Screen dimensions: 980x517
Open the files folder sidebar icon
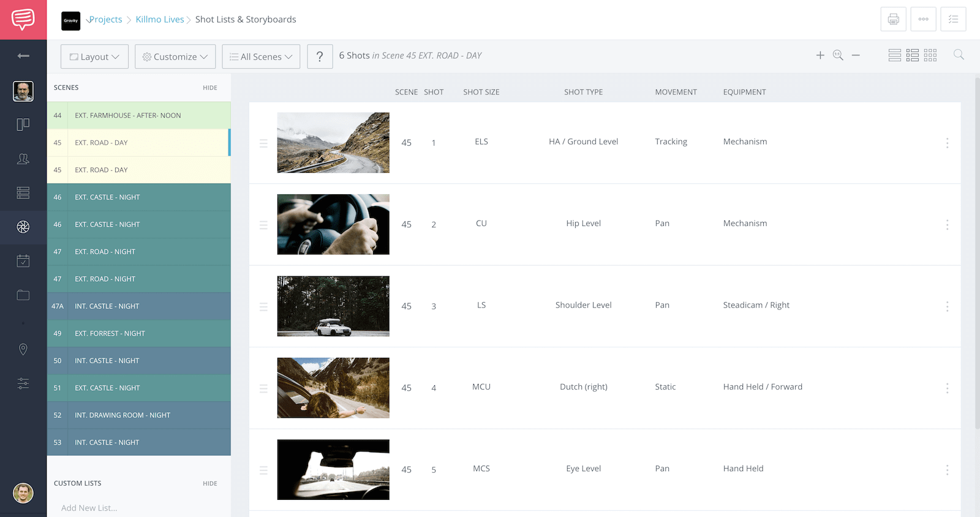(23, 295)
